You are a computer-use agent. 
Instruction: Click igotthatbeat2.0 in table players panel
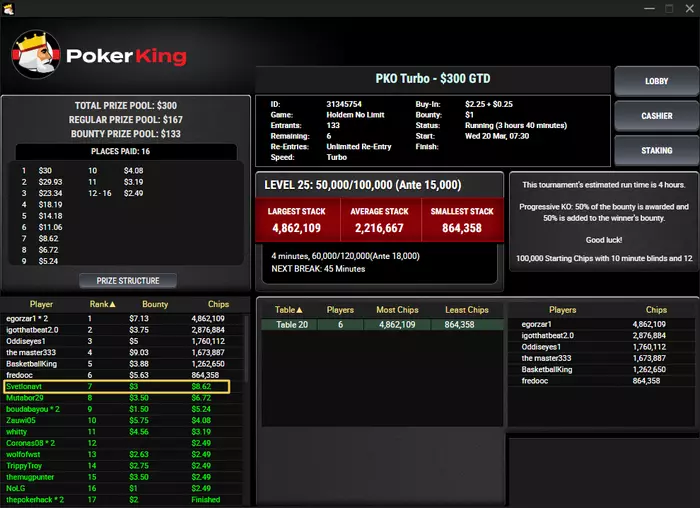tap(602, 336)
